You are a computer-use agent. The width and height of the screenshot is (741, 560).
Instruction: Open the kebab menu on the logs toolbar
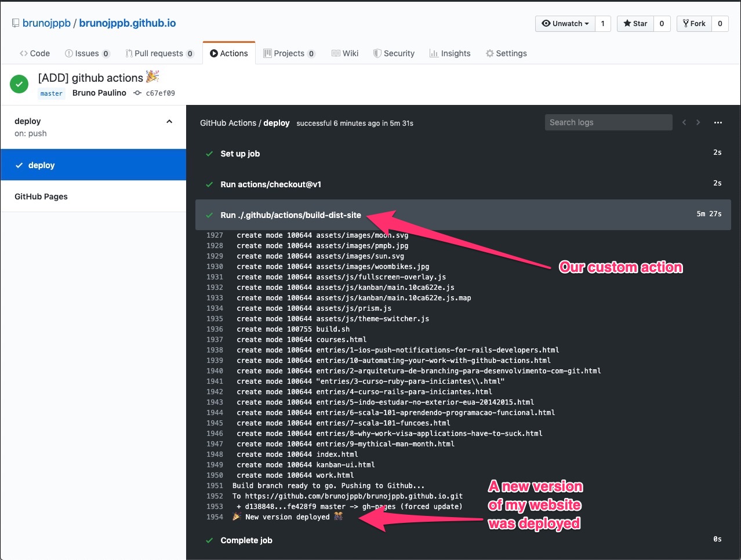(718, 122)
